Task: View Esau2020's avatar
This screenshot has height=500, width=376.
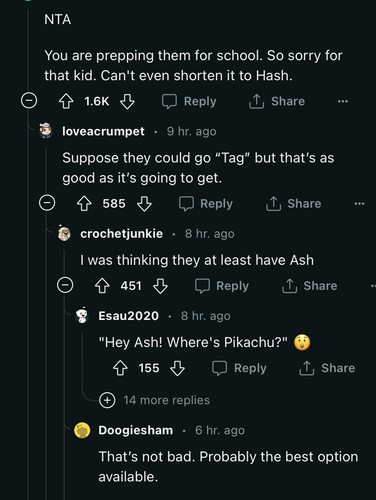Action: (82, 315)
